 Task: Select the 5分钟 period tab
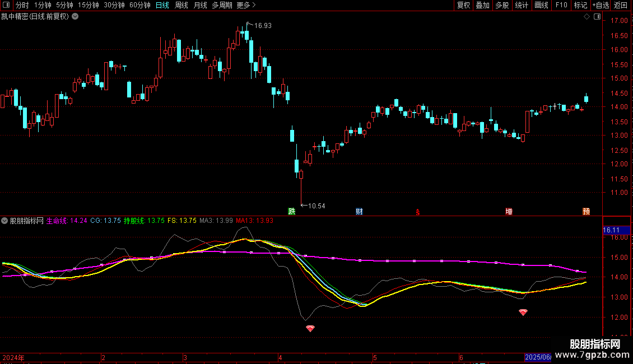click(64, 5)
